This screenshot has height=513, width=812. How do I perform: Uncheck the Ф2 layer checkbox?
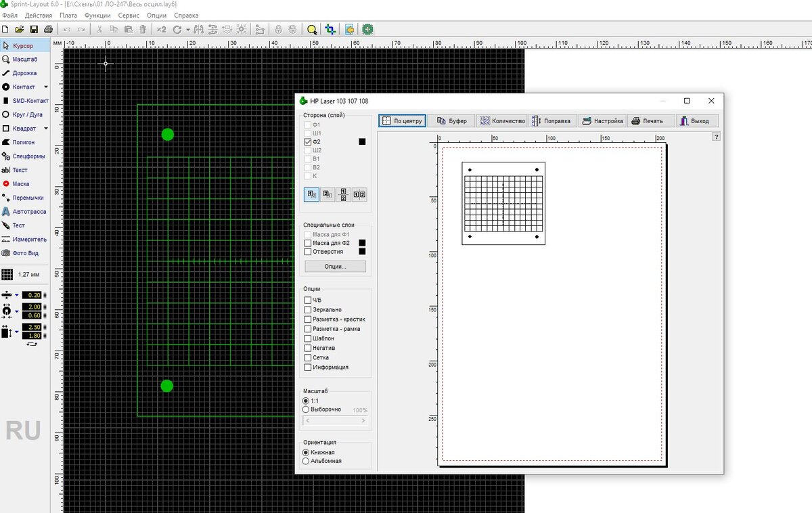[309, 142]
